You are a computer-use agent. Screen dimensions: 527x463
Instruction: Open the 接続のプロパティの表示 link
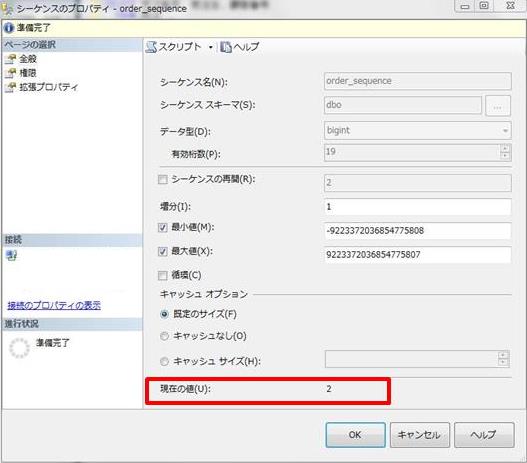point(54,305)
